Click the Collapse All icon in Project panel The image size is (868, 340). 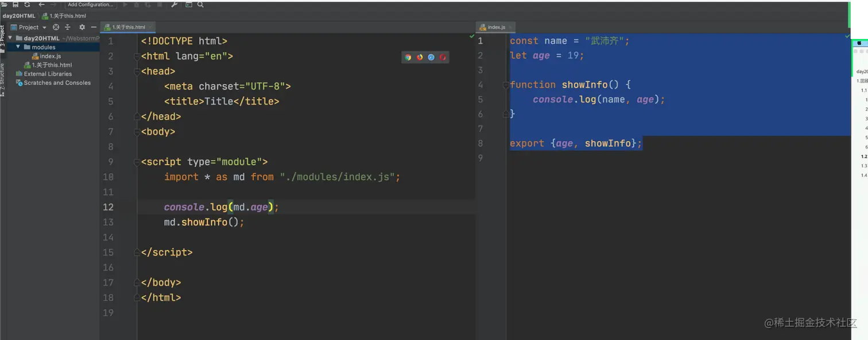[x=67, y=27]
